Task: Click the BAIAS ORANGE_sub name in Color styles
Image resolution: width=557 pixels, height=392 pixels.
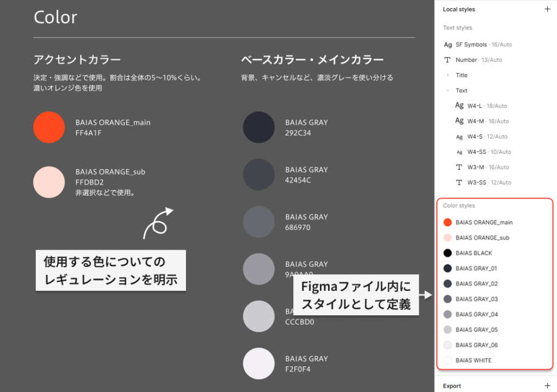Action: tap(482, 238)
